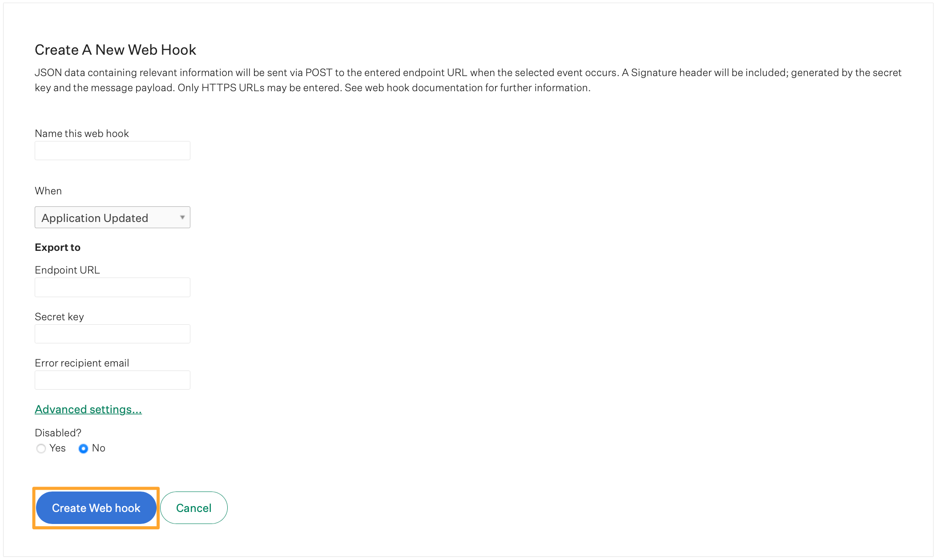938x560 pixels.
Task: Click the Export to endpoint URL icon
Action: 112,286
